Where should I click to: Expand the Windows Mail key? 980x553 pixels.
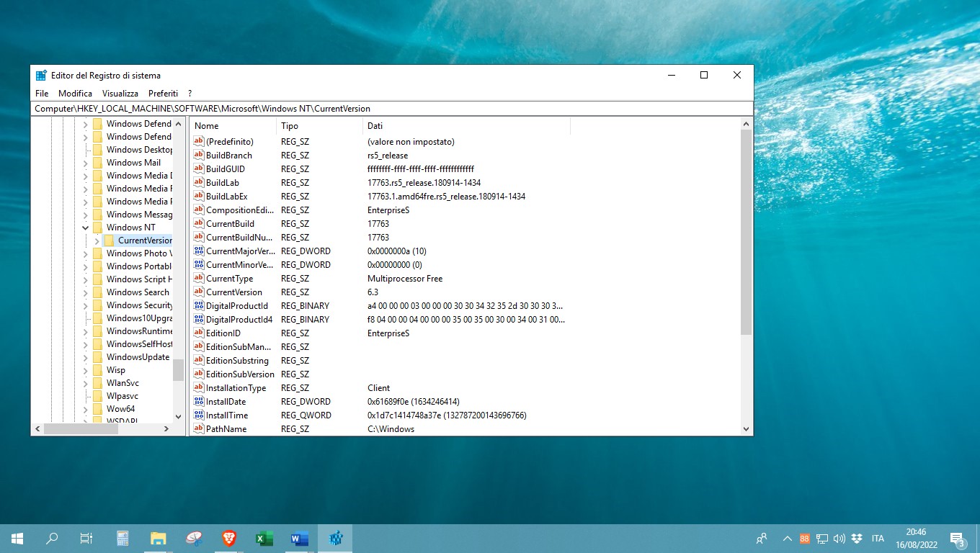click(x=85, y=163)
